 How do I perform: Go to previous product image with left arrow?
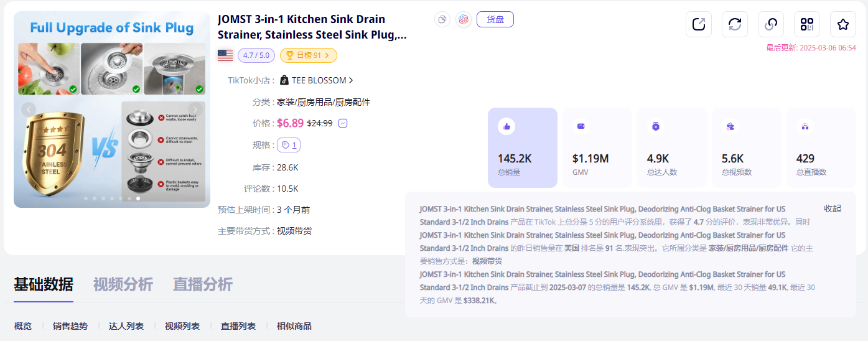click(29, 110)
